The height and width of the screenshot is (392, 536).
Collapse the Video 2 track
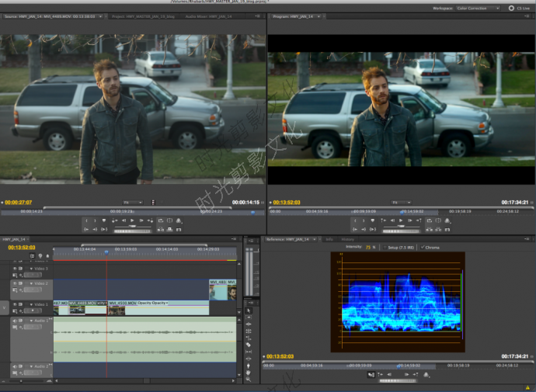click(x=31, y=284)
